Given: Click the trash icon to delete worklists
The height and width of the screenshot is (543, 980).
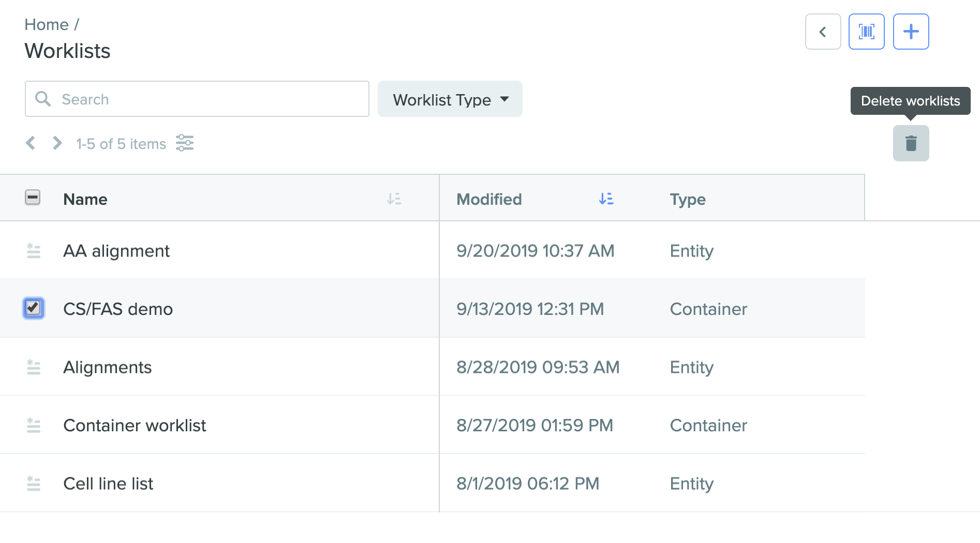Looking at the screenshot, I should pyautogui.click(x=911, y=143).
